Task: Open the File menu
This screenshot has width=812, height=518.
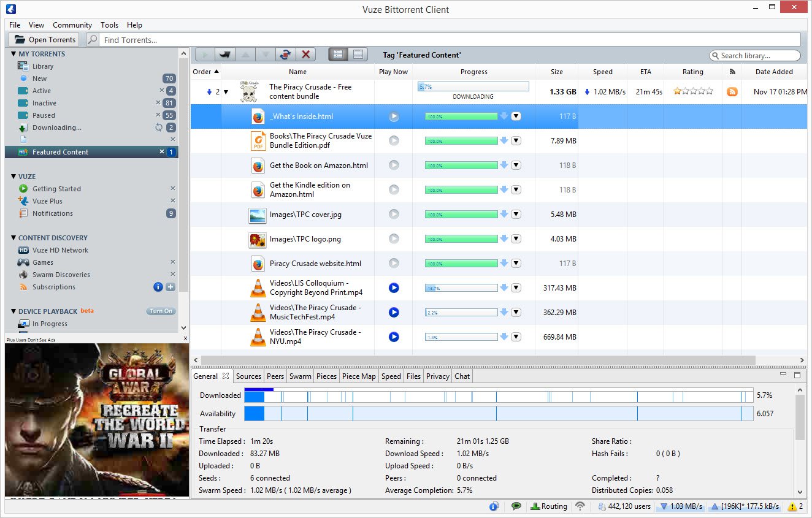Action: coord(15,25)
